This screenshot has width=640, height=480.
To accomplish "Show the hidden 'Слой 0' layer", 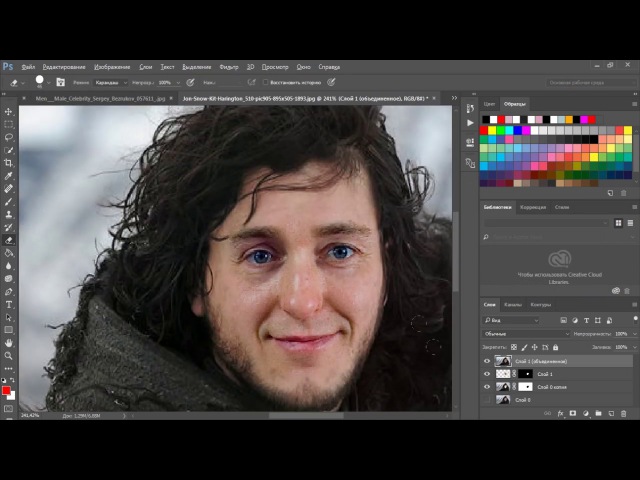I will click(487, 399).
